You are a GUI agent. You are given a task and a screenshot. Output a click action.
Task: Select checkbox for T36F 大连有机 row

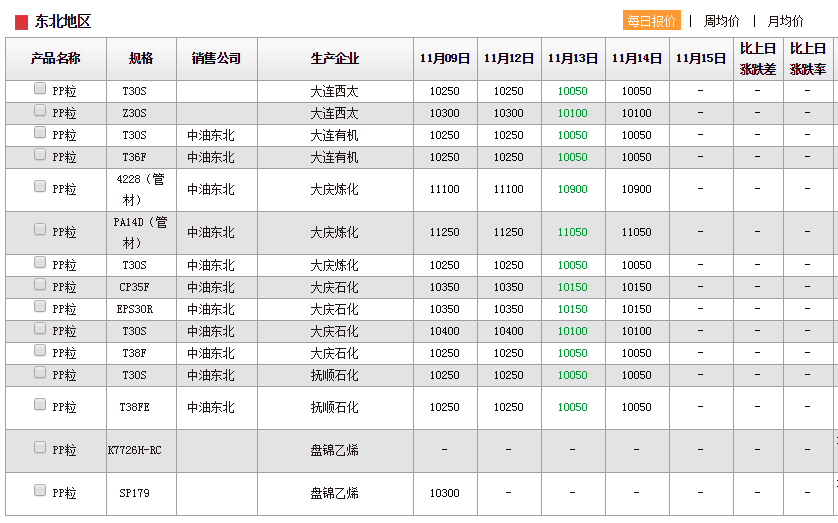(x=40, y=155)
